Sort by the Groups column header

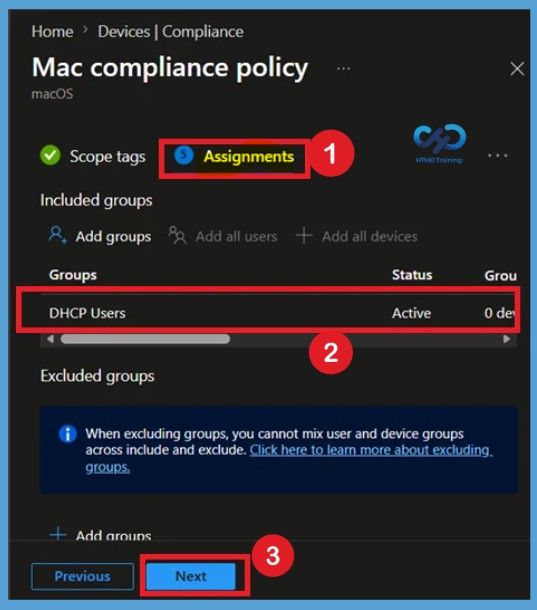[x=73, y=275]
